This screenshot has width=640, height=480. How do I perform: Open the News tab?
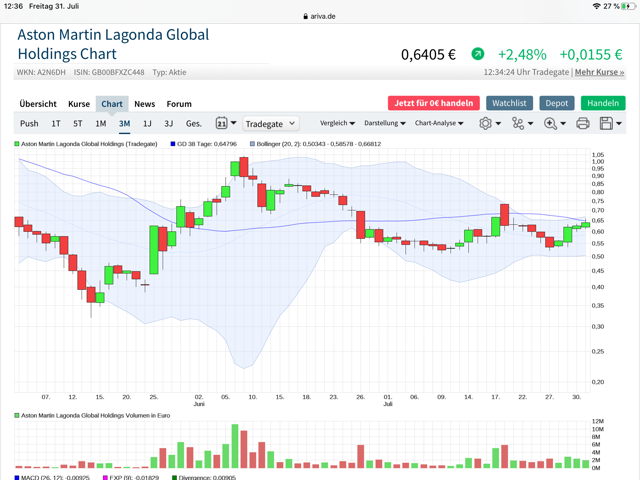pyautogui.click(x=144, y=104)
